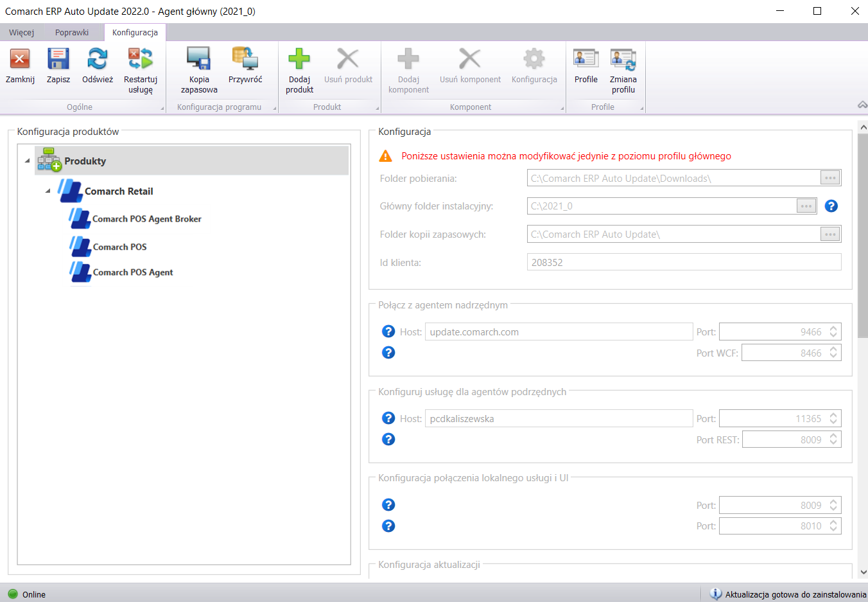Select the Comarch POS tree item
Image resolution: width=868 pixels, height=602 pixels.
click(120, 247)
